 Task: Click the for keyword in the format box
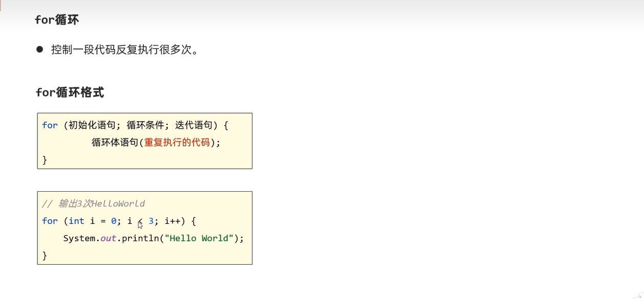(49, 125)
